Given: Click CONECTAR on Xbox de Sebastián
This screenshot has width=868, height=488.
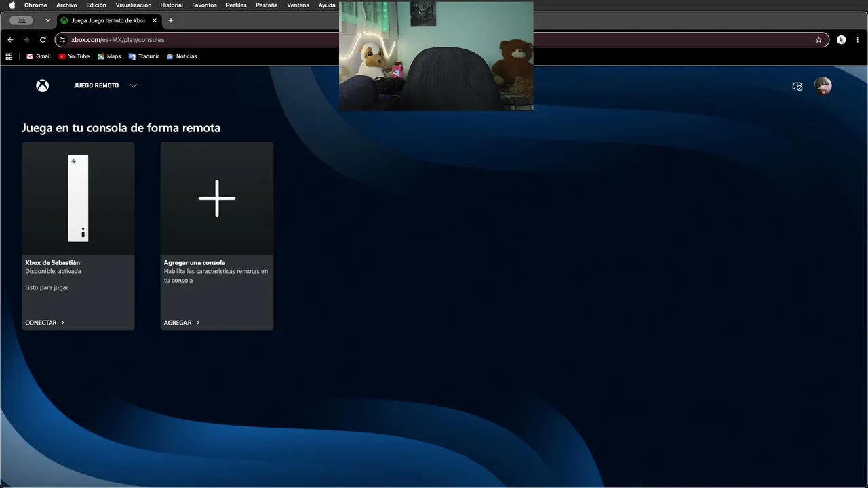Looking at the screenshot, I should (x=45, y=323).
